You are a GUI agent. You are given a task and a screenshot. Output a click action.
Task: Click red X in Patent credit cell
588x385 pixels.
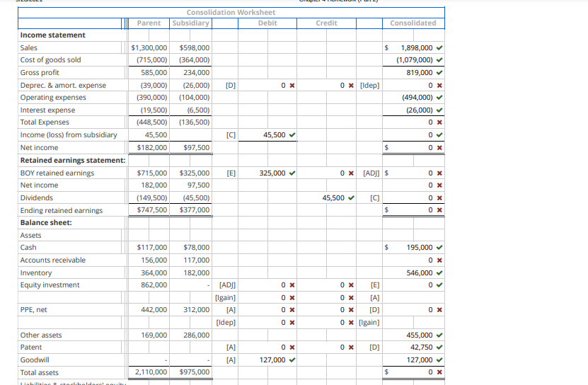point(351,347)
